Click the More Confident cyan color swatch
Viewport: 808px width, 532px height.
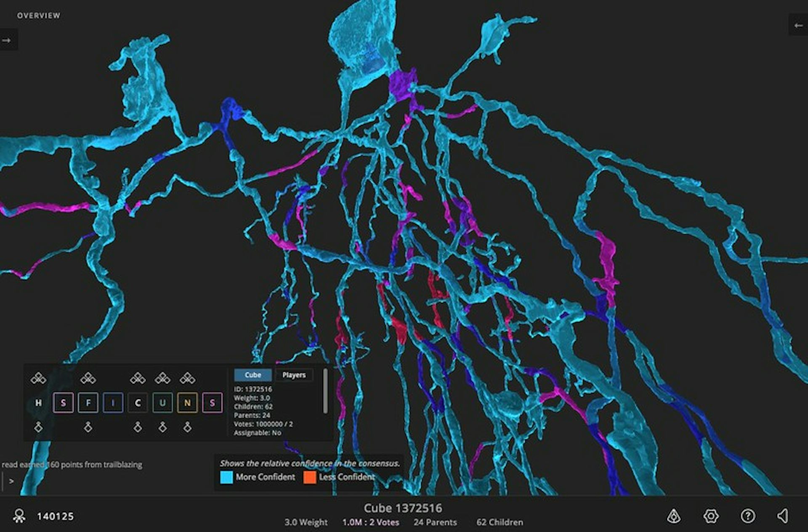(x=226, y=477)
